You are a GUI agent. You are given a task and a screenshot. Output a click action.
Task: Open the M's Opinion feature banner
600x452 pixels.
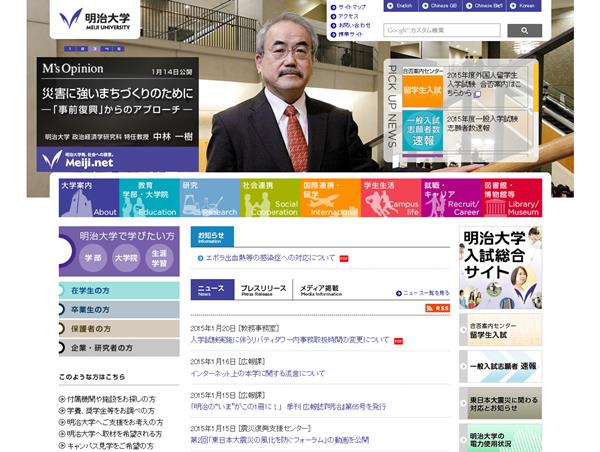coord(117,102)
